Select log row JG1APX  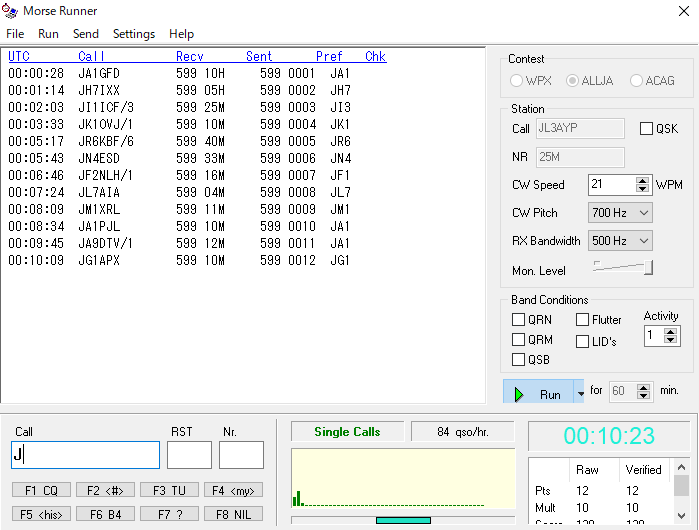pos(179,260)
